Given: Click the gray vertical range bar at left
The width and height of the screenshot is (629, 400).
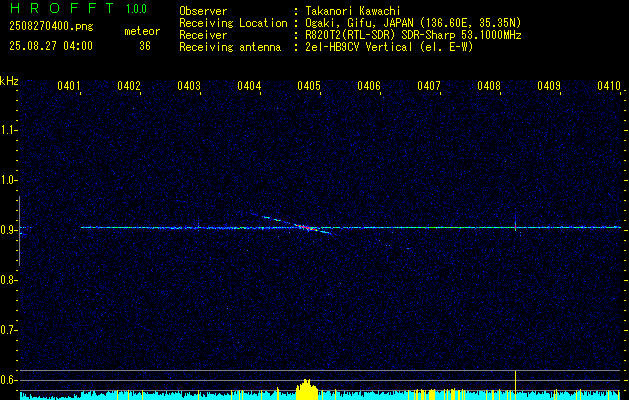Looking at the screenshot, I should pos(19,231).
